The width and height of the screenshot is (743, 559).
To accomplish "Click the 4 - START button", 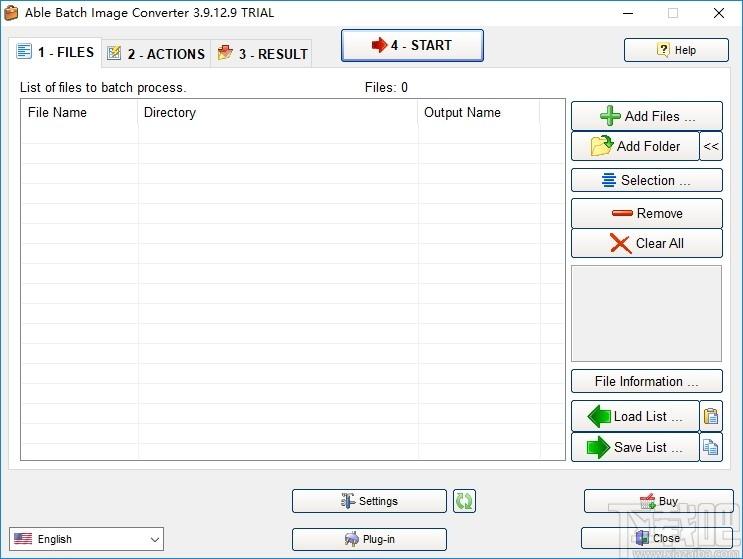I will pyautogui.click(x=412, y=45).
